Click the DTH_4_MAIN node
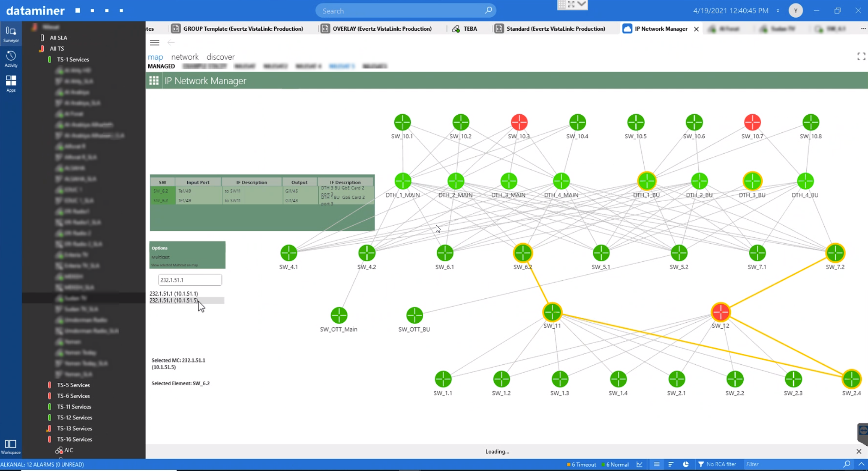 click(x=561, y=181)
